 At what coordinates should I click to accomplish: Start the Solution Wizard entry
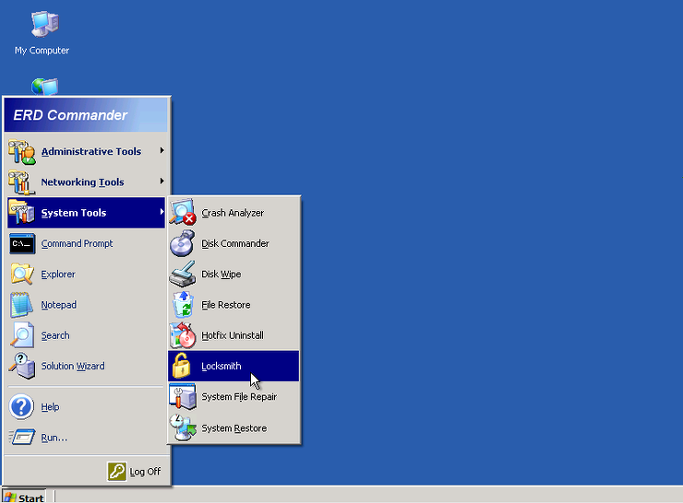(x=86, y=366)
